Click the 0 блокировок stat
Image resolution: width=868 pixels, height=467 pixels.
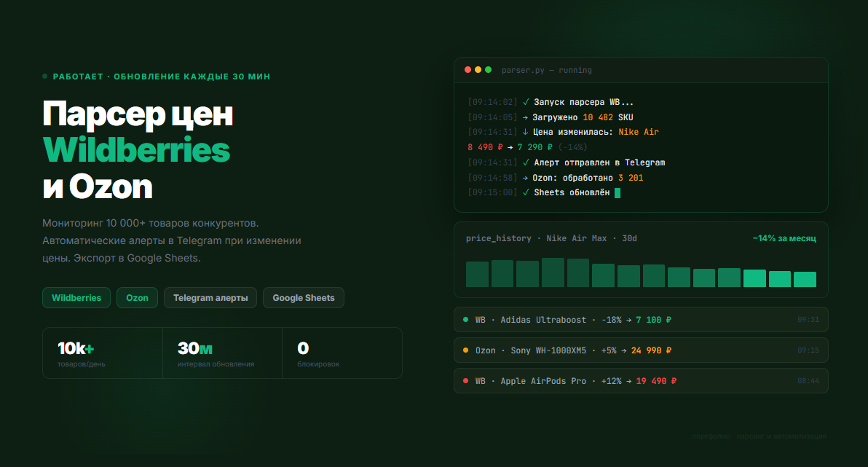pyautogui.click(x=342, y=353)
